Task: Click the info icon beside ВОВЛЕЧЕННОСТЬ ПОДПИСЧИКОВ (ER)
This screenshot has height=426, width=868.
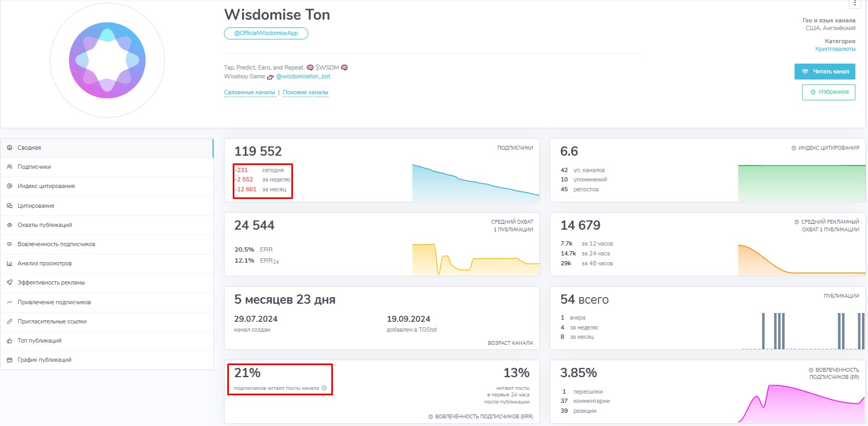Action: (x=811, y=370)
